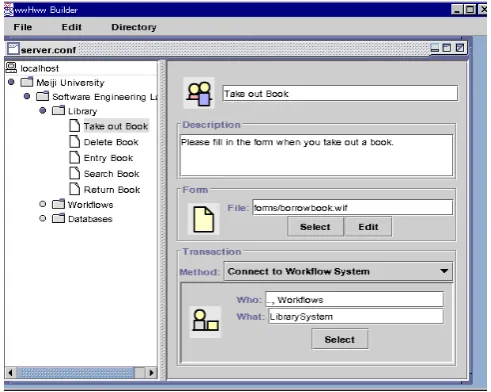This screenshot has height=392, width=491.
Task: Select Entry Book in tree
Action: tap(108, 158)
